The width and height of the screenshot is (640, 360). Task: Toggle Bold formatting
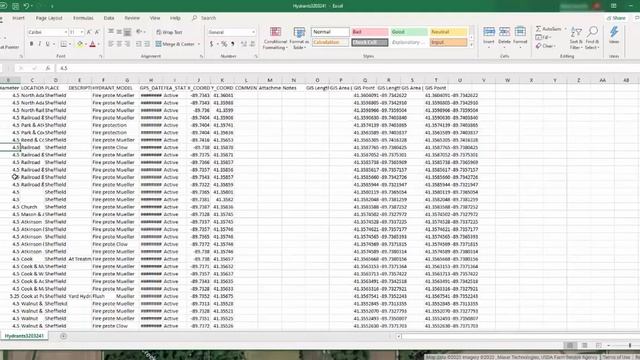(x=31, y=44)
